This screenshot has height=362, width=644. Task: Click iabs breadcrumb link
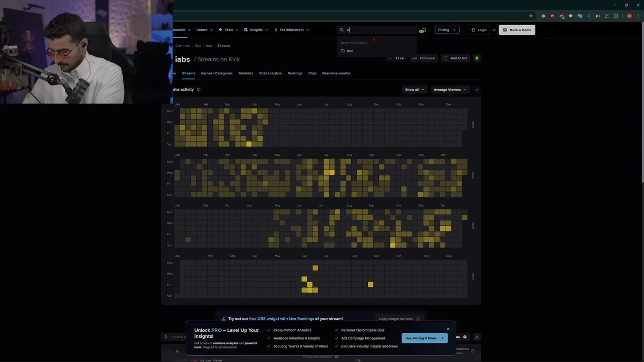tap(209, 46)
